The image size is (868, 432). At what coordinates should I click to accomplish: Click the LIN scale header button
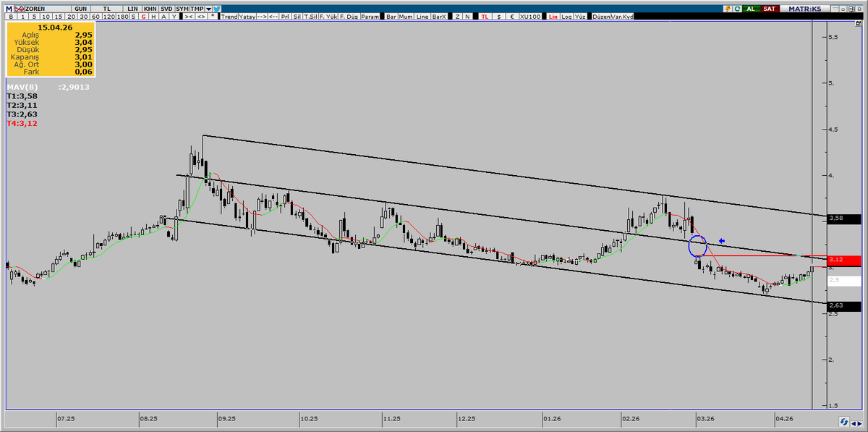click(x=133, y=9)
